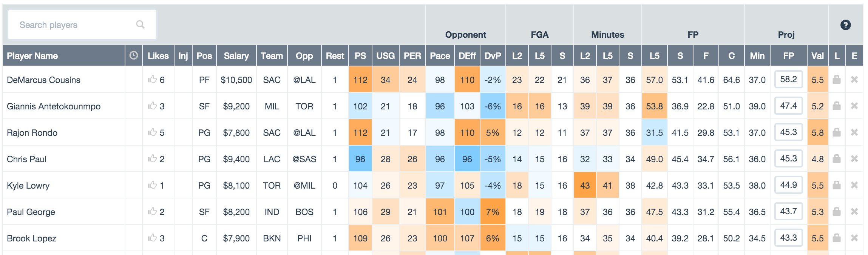
Task: Click the search magnifier icon
Action: [x=141, y=25]
